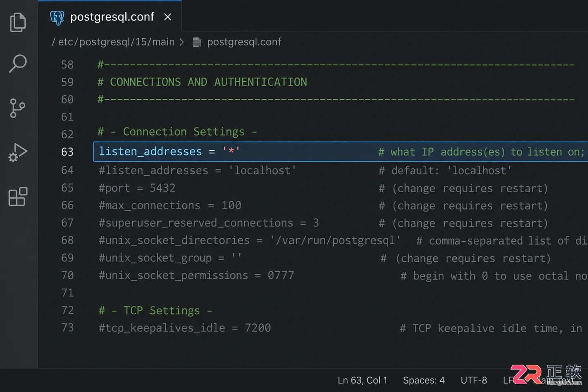Click the PostgreSQL elephant tab icon
This screenshot has height=392, width=588.
click(x=57, y=18)
